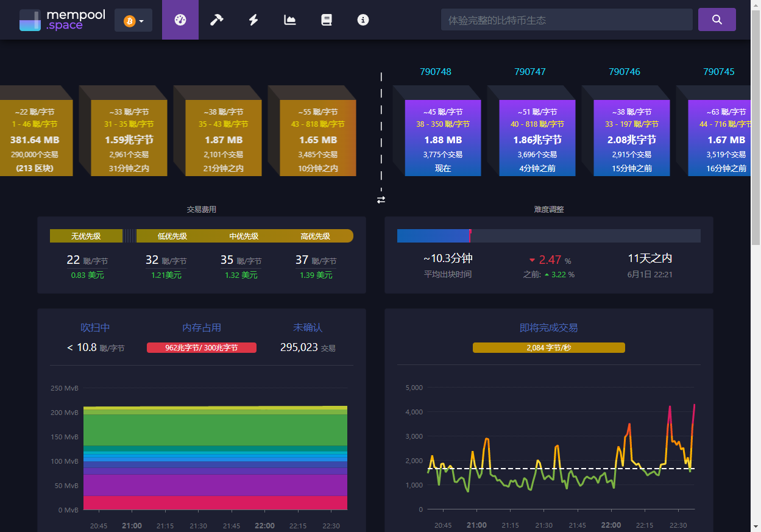Click the swap arrows icon below the divider
Image resolution: width=761 pixels, height=532 pixels.
[381, 199]
